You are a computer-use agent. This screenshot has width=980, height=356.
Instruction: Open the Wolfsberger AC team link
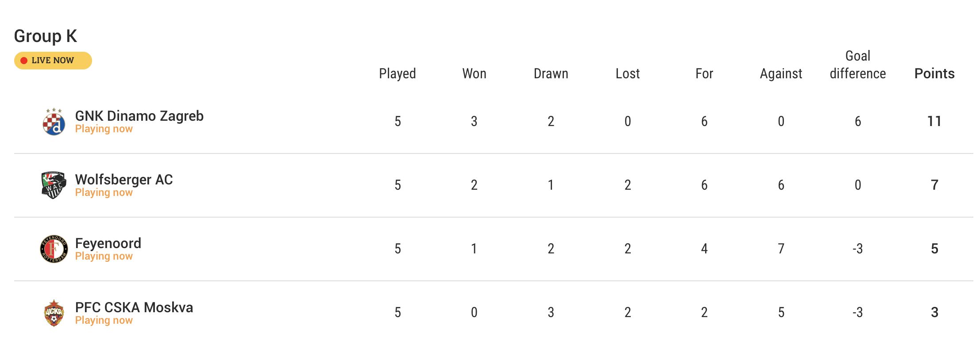124,180
